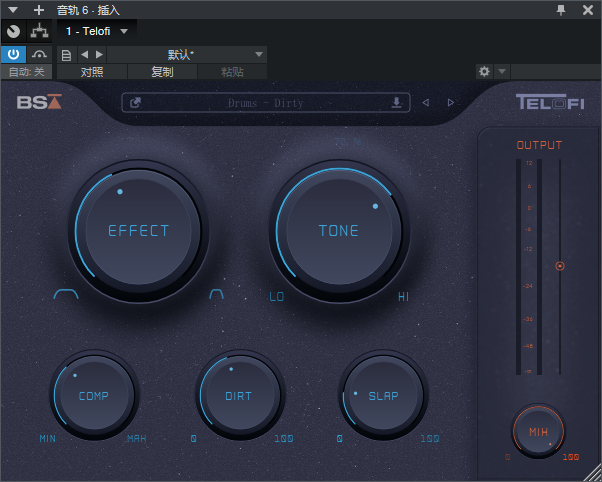602x482 pixels.
Task: Click the EFFECT knob
Action: pos(138,231)
